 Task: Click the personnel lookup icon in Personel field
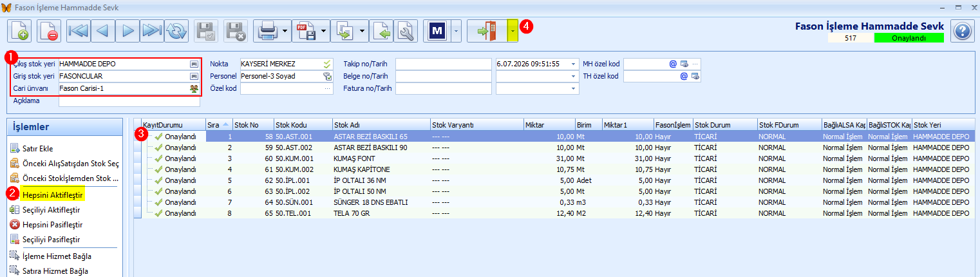pyautogui.click(x=327, y=76)
